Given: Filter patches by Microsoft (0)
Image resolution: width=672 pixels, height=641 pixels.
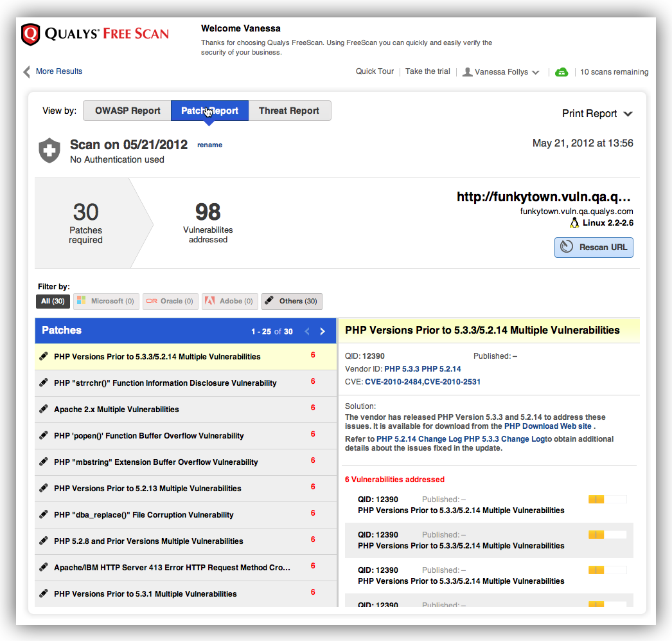Looking at the screenshot, I should [x=106, y=301].
